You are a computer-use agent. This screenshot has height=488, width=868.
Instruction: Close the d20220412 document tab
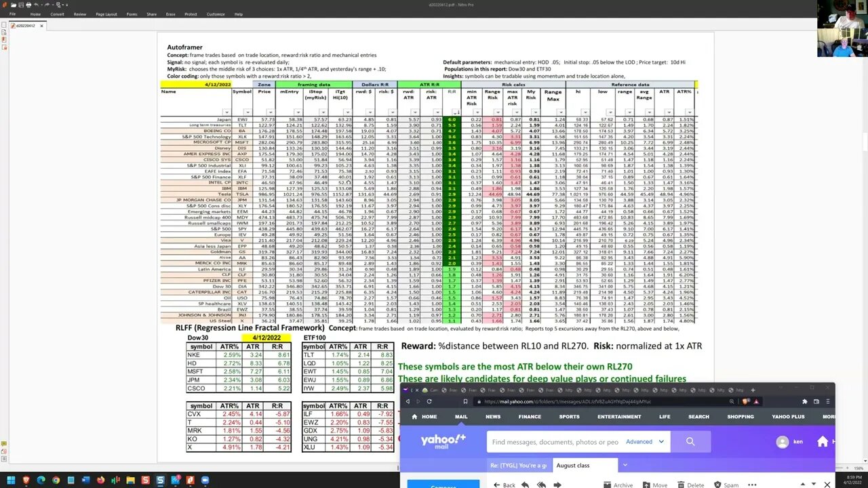coord(41,26)
